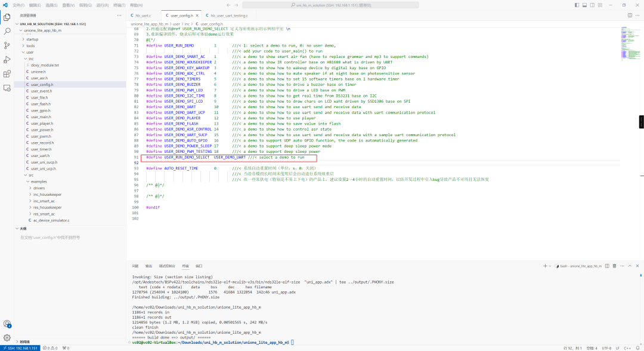Expand the drivers folder in examples
This screenshot has width=644, height=351.
click(x=39, y=188)
